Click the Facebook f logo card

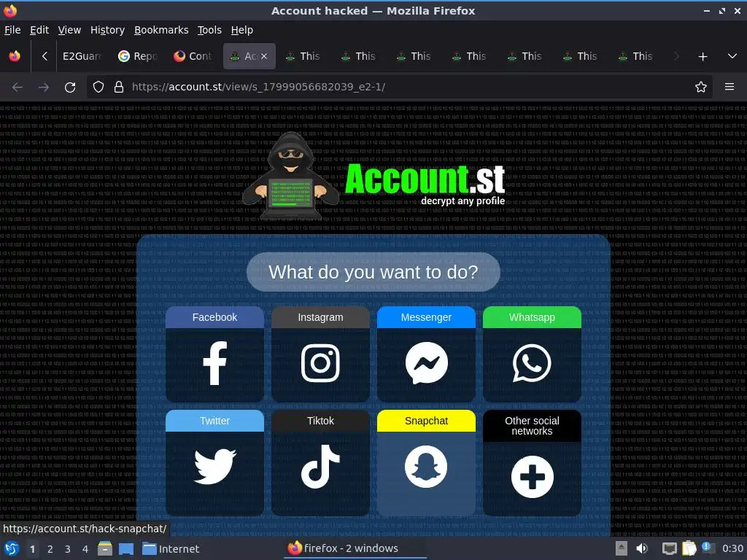214,354
